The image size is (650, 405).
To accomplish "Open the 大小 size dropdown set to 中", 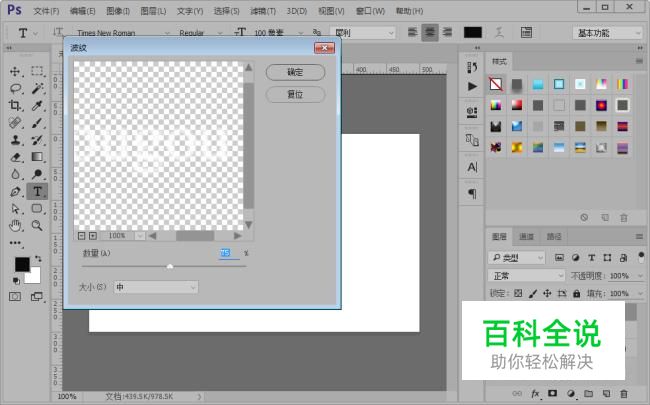I will [x=156, y=287].
